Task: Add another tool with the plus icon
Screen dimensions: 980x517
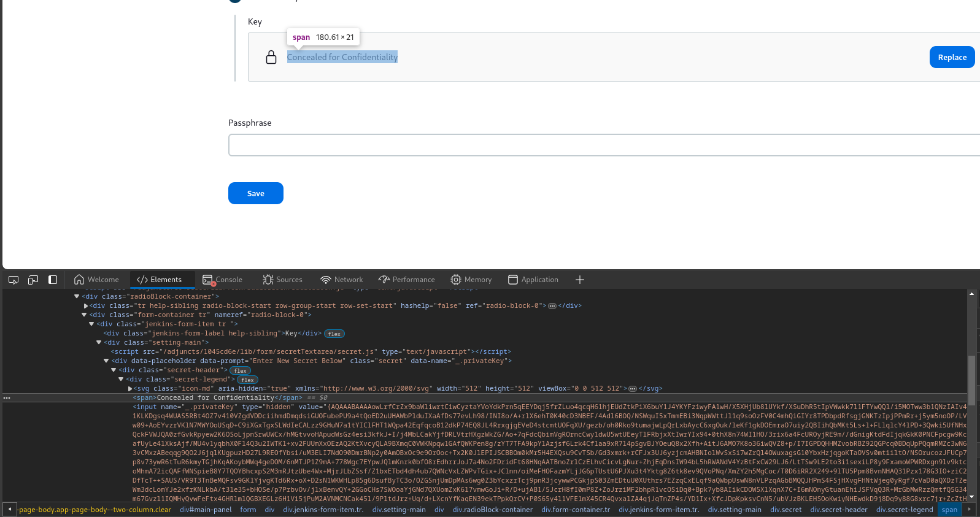Action: click(x=580, y=280)
